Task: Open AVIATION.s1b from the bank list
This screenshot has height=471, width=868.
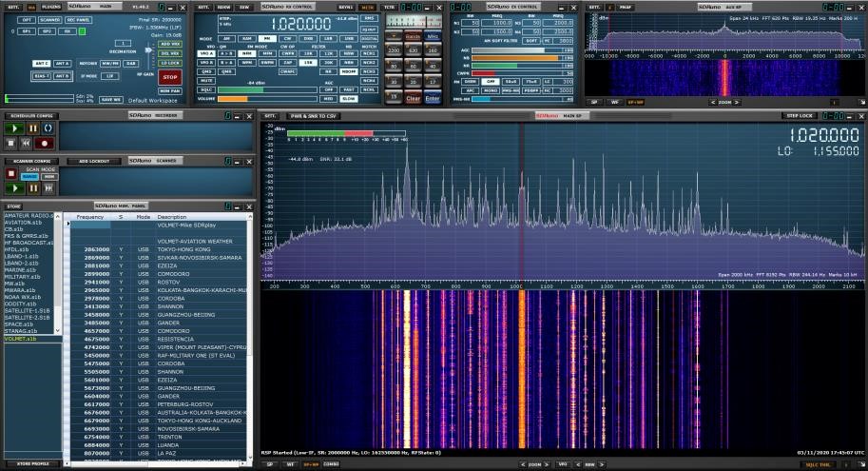Action: pyautogui.click(x=20, y=222)
